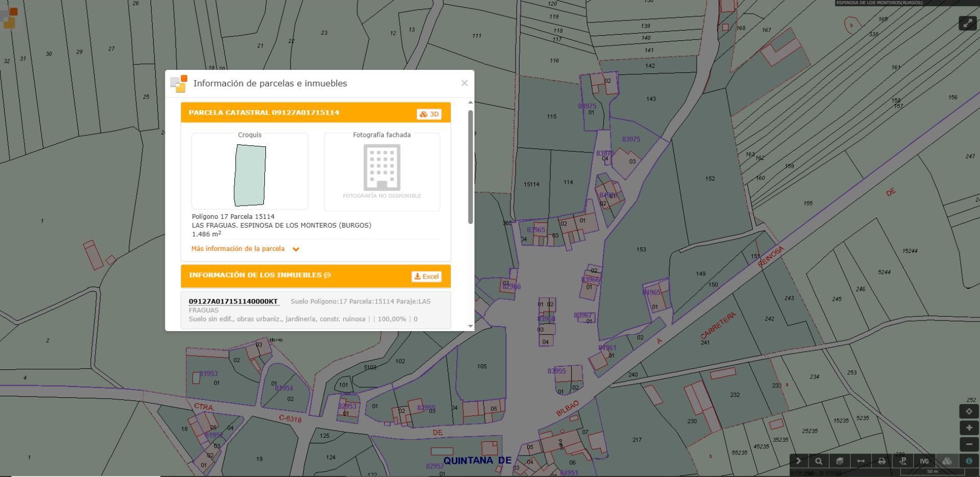
Task: Select parcel 241 on the map
Action: point(705,343)
